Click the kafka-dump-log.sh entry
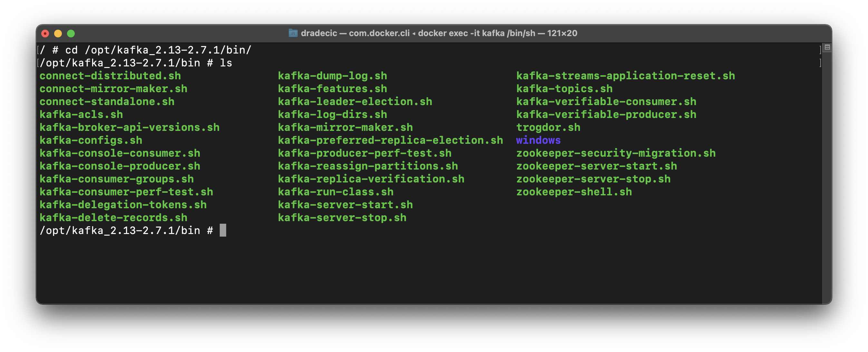The width and height of the screenshot is (868, 352). tap(332, 76)
